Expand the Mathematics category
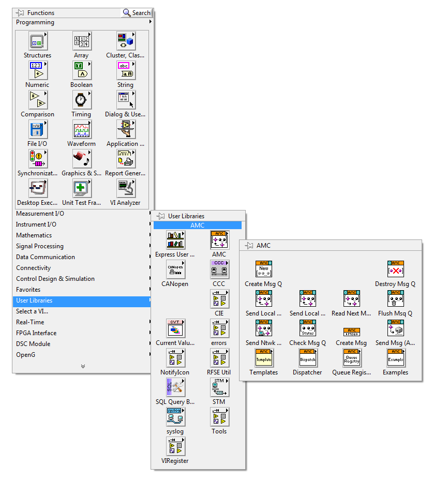Image resolution: width=448 pixels, height=481 pixels. point(83,235)
